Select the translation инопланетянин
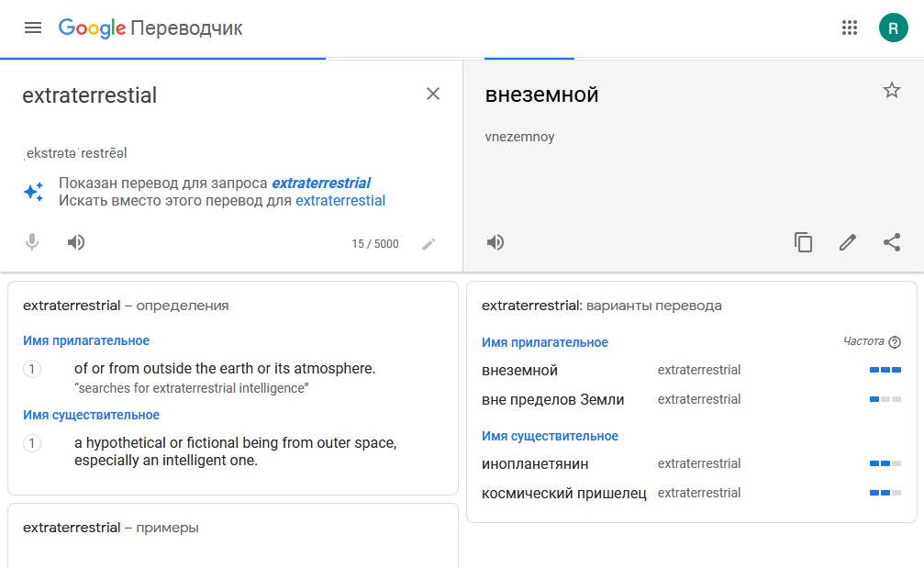This screenshot has height=568, width=924. pos(535,463)
